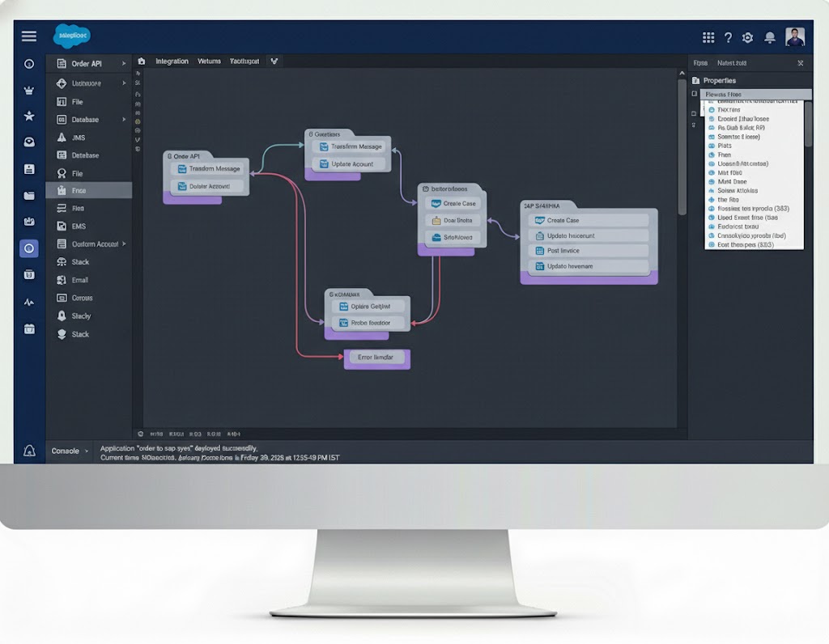This screenshot has width=829, height=644.
Task: Open the Console dropdown chevron
Action: pyautogui.click(x=87, y=451)
